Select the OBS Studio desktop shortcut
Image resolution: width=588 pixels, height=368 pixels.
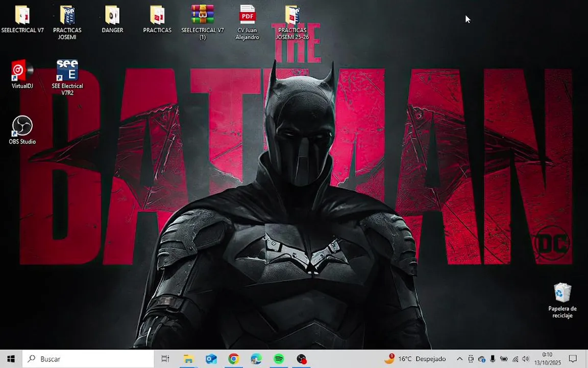click(x=22, y=126)
